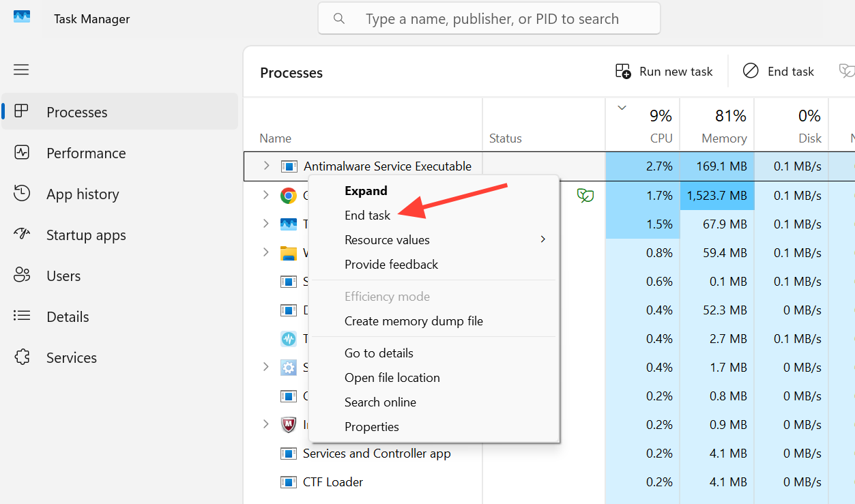Sort by the 9% CPU column header
Screen dimensions: 855x504
point(643,124)
